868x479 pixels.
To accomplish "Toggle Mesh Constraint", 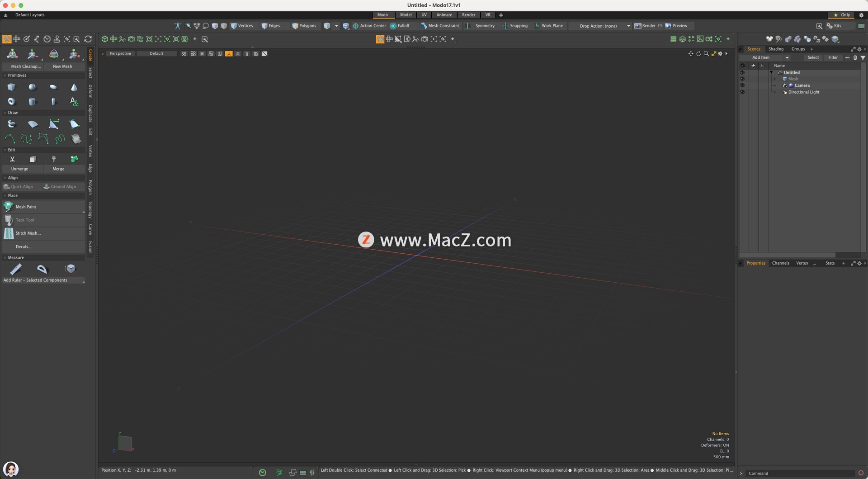I will pos(440,26).
